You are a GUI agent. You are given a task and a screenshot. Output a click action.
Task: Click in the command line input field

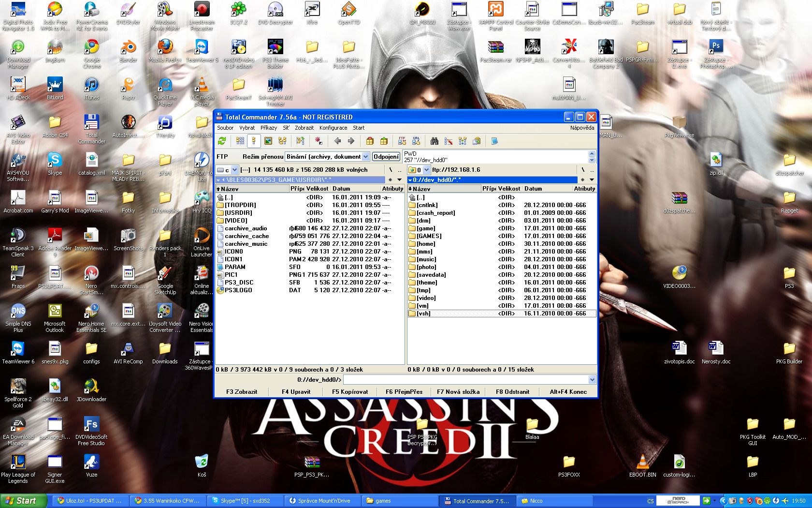click(466, 380)
